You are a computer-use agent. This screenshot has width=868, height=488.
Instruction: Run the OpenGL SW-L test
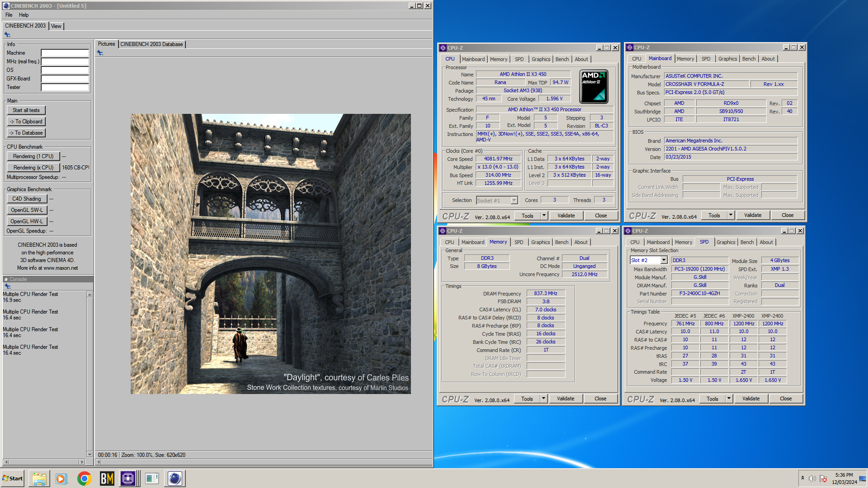[27, 210]
